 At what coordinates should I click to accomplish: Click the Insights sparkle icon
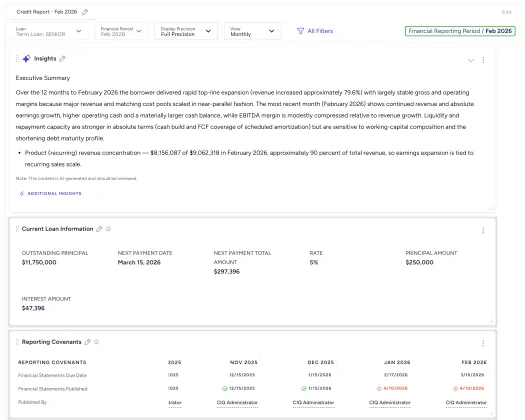pos(26,59)
